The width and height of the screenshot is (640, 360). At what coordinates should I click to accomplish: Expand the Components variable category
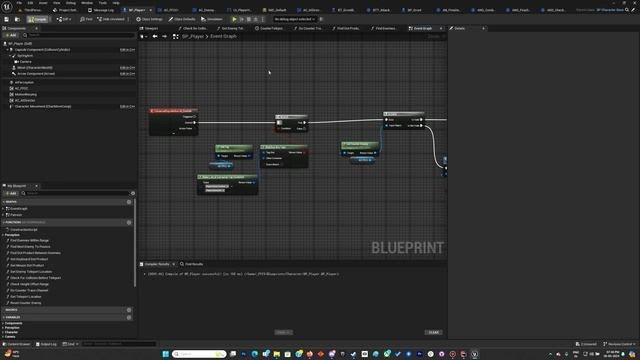tap(3, 323)
